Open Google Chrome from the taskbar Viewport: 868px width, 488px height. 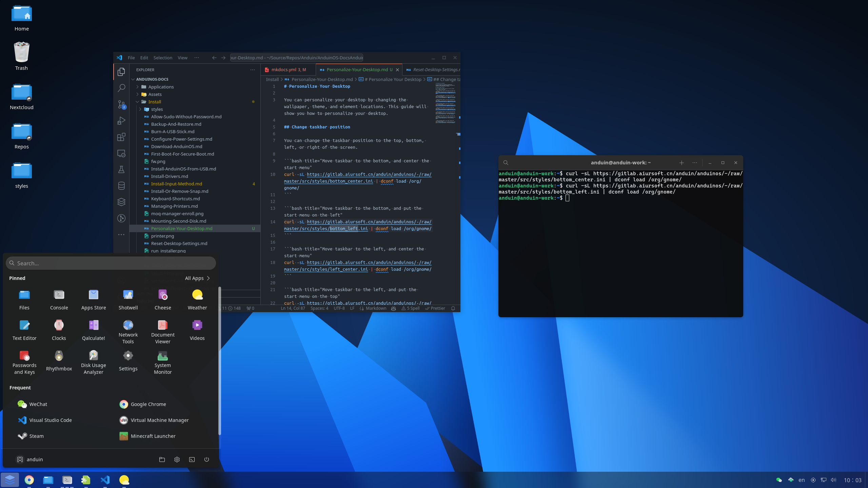29,480
